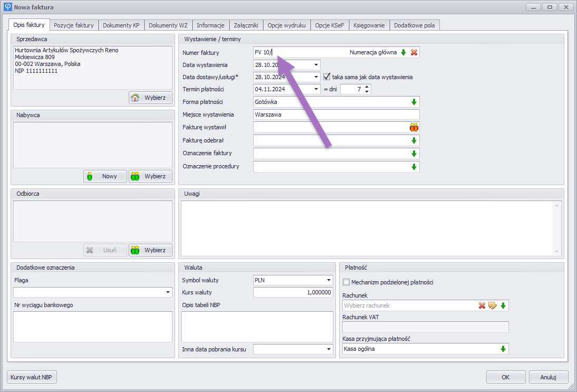
Task: Switch to Pozycje faktury tab
Action: [x=74, y=25]
